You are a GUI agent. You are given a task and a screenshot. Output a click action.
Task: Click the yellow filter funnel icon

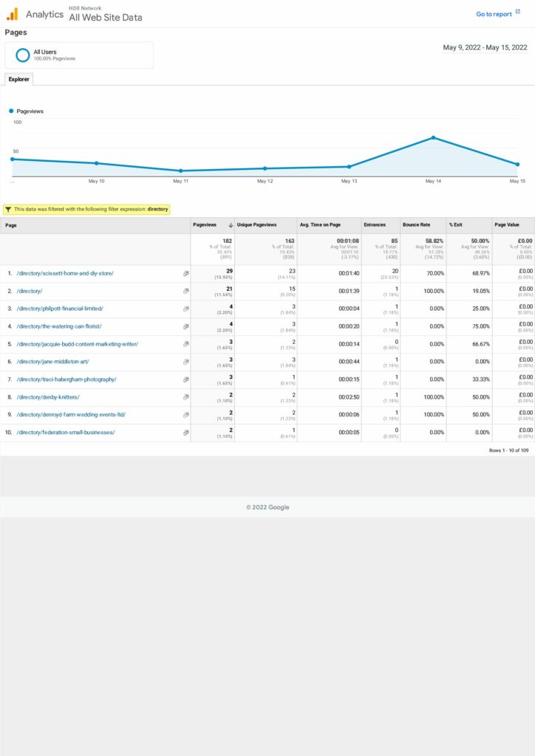point(8,210)
